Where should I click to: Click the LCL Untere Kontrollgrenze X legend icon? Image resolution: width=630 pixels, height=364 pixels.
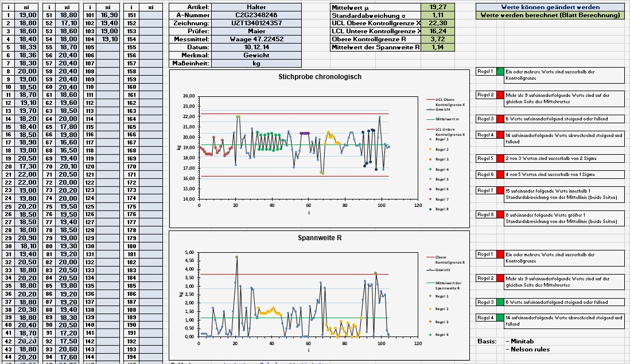click(x=430, y=130)
